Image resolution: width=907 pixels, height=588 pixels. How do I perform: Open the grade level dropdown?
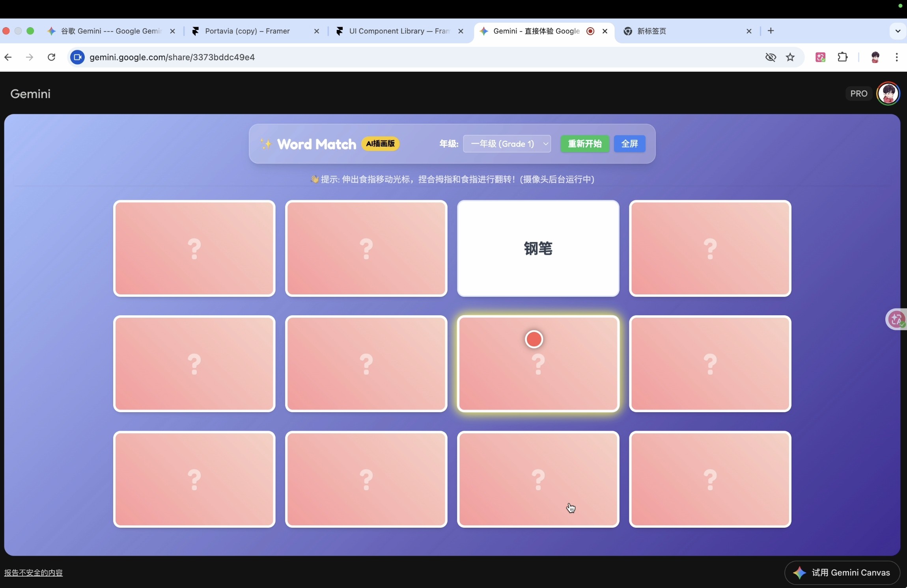pyautogui.click(x=507, y=144)
